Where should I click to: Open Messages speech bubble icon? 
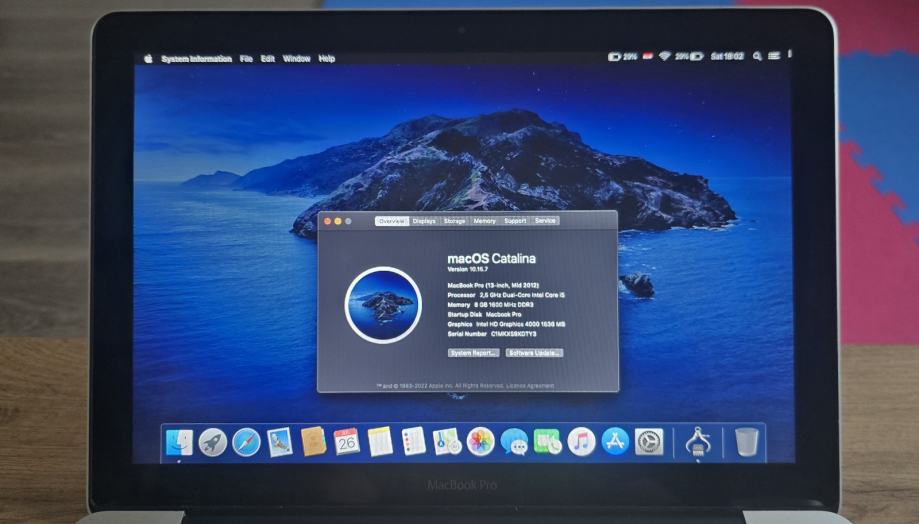click(514, 441)
